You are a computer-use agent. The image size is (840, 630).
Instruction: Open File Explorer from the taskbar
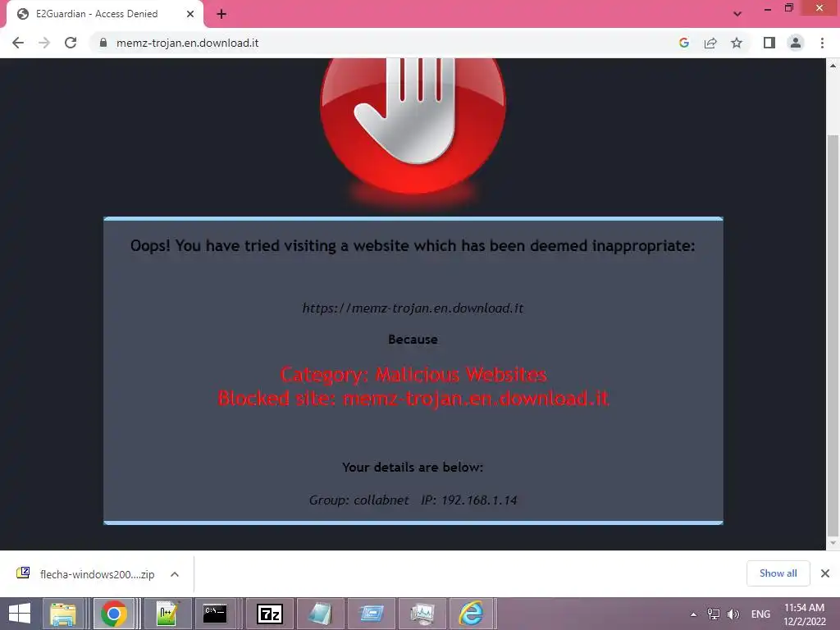[63, 614]
